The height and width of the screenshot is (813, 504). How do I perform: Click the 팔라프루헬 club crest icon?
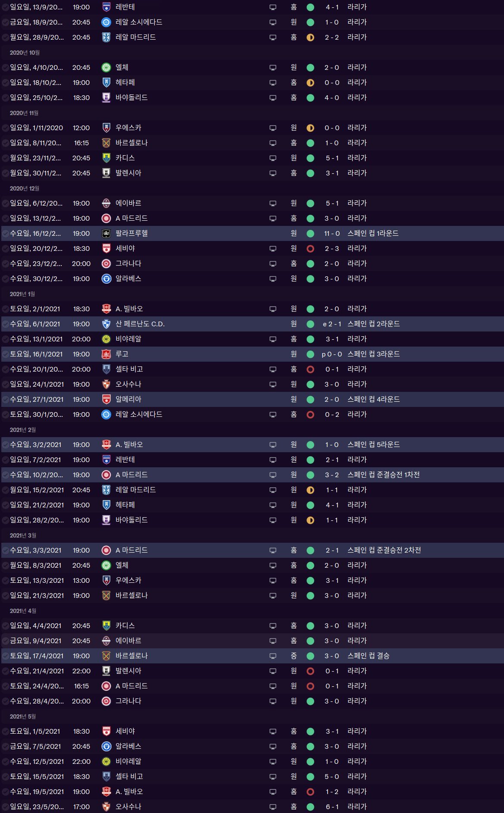click(x=106, y=234)
